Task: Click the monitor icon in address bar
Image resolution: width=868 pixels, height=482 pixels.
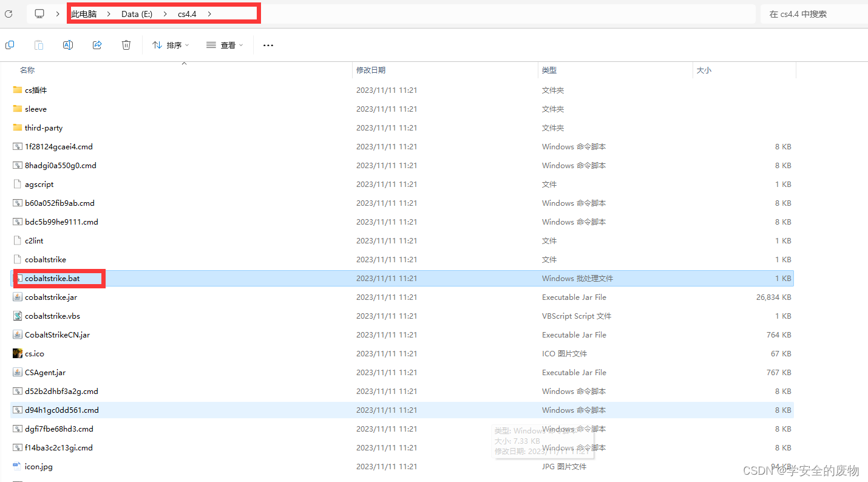Action: pos(39,13)
